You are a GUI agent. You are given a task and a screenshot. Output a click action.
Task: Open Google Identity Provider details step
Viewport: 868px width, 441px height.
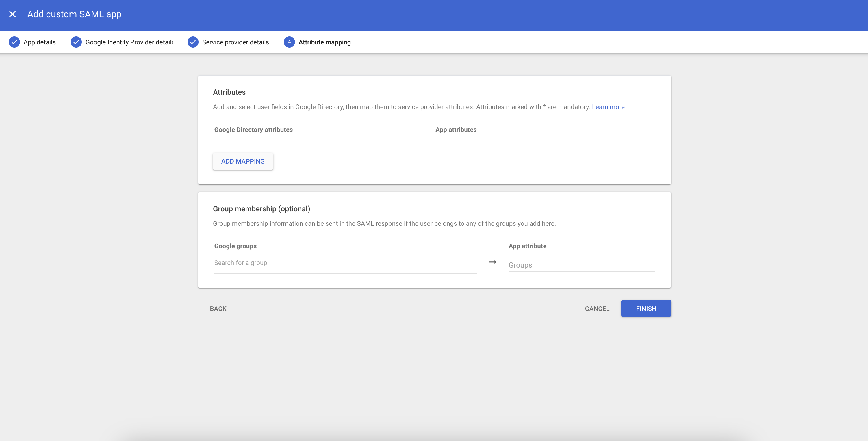point(129,42)
